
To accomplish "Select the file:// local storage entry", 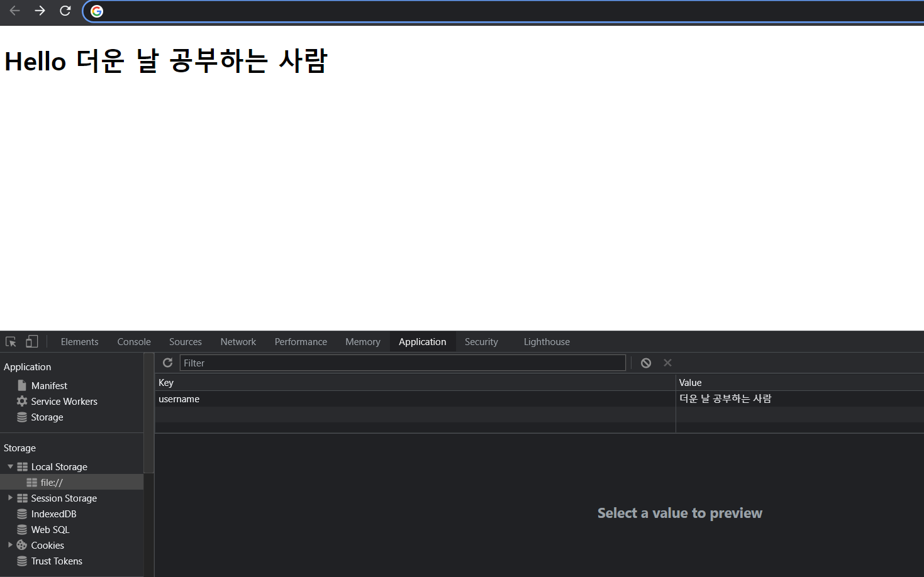I will click(52, 483).
